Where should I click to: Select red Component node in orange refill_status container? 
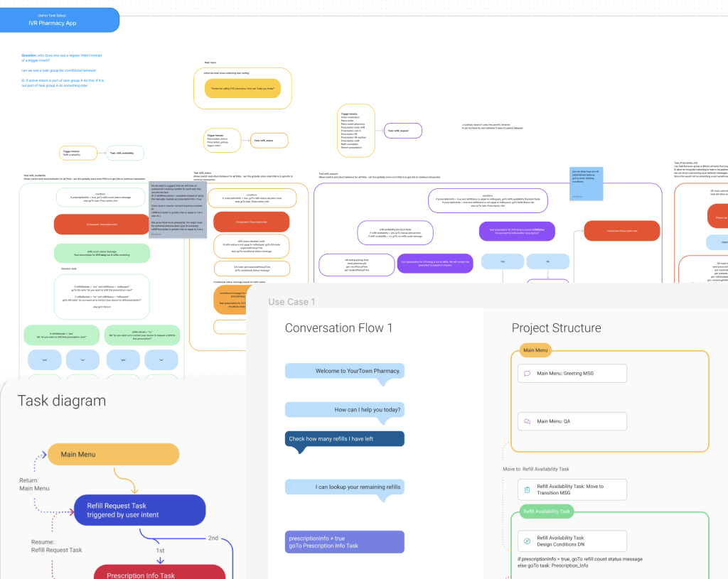point(251,222)
